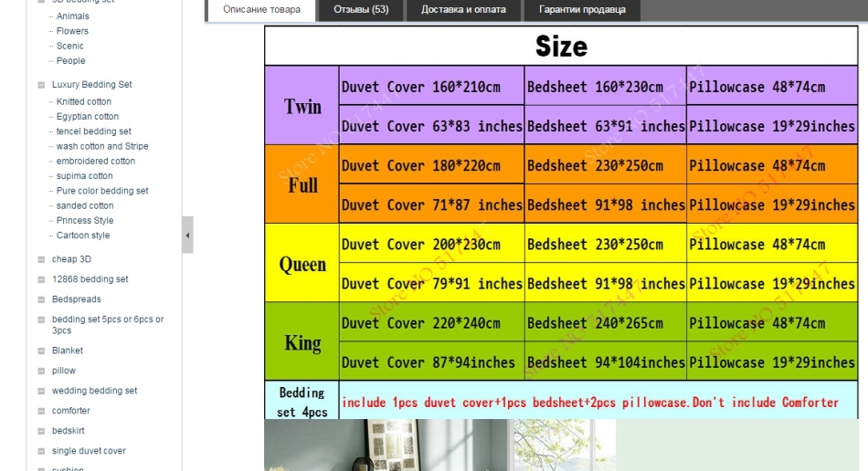The image size is (868, 471).
Task: Click the square icon beside comforter
Action: [41, 412]
